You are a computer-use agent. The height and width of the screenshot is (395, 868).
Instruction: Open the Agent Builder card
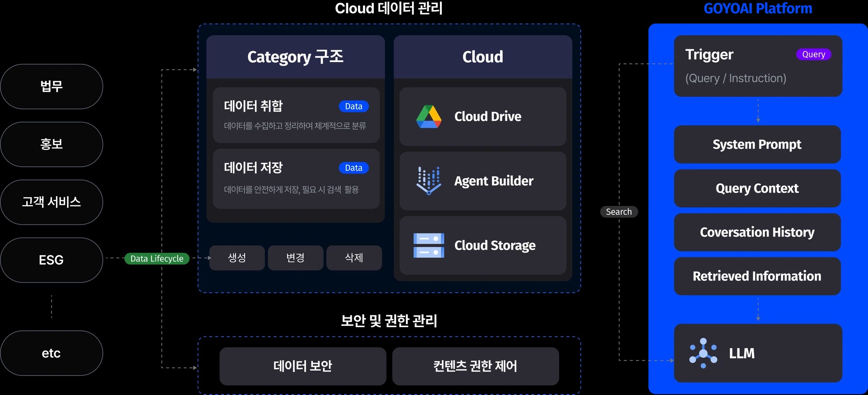pos(483,181)
